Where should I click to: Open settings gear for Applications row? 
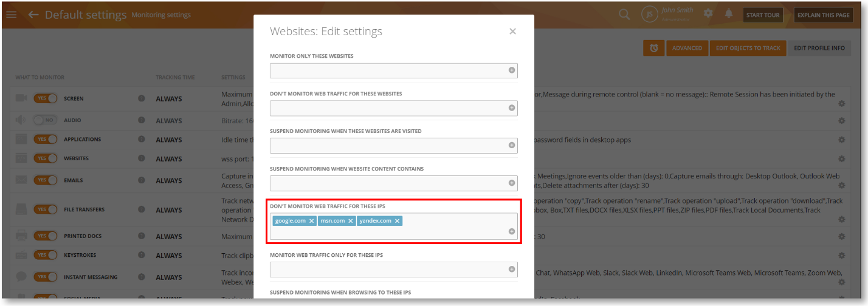(x=842, y=140)
